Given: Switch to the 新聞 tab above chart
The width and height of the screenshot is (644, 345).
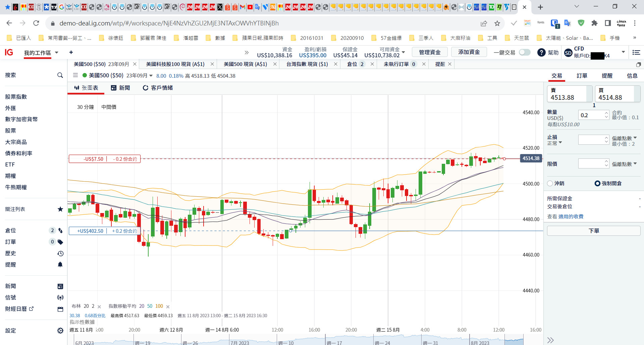Looking at the screenshot, I should (x=120, y=88).
